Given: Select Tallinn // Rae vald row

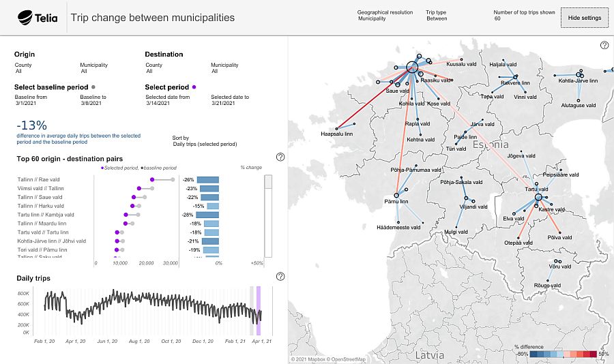Looking at the screenshot, I should (38, 180).
